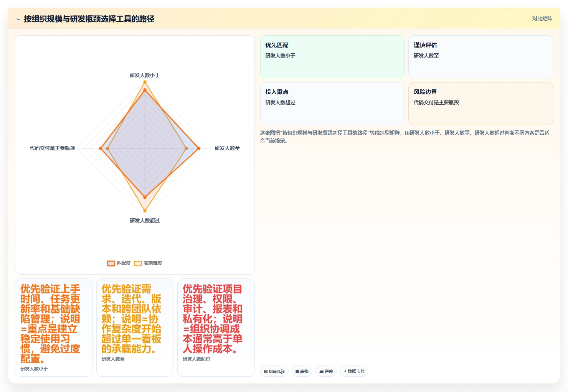Select the red card about 项目治理、权限
Viewport: 568px width, 392px height.
click(x=216, y=328)
